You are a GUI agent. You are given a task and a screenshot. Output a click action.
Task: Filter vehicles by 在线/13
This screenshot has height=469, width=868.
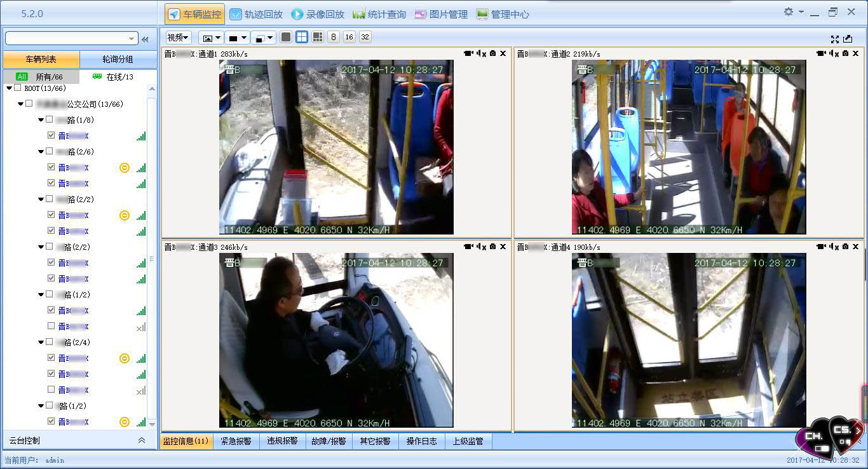[113, 77]
